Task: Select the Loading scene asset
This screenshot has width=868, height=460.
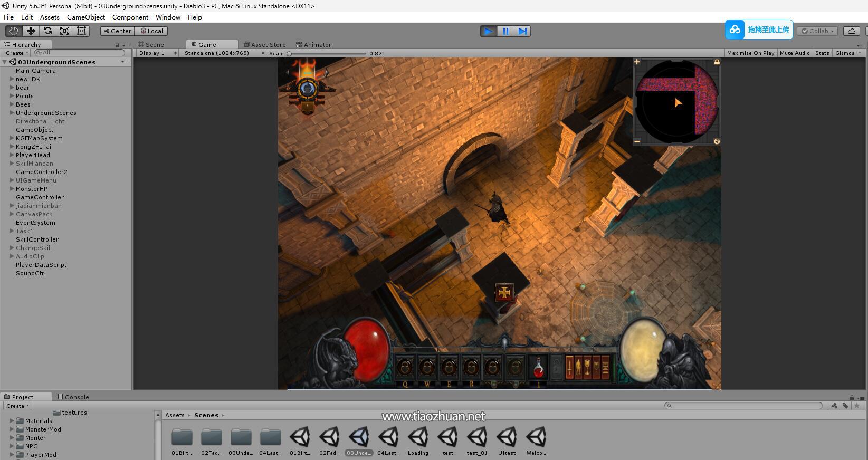Action: click(x=418, y=442)
